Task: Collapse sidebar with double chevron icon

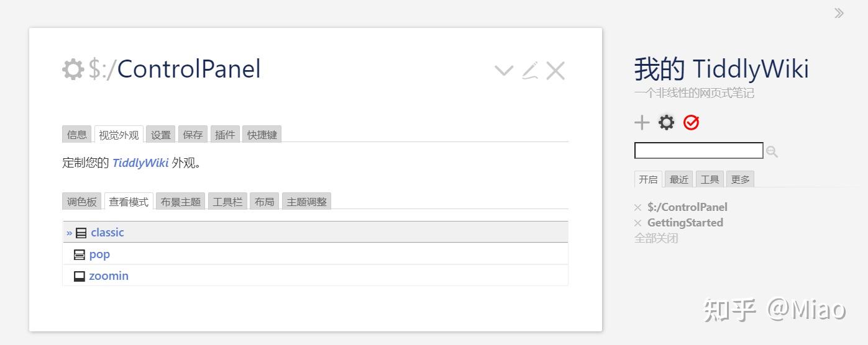Action: coord(839,13)
